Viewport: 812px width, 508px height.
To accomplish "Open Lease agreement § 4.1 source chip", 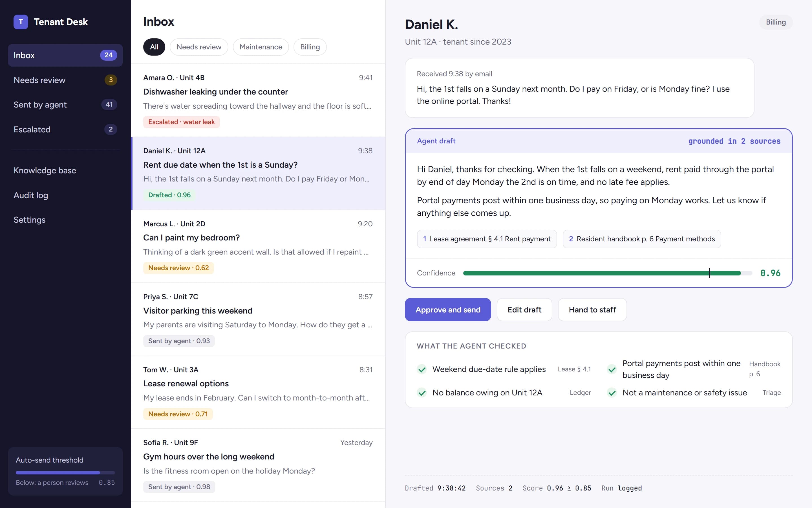I will pos(487,239).
